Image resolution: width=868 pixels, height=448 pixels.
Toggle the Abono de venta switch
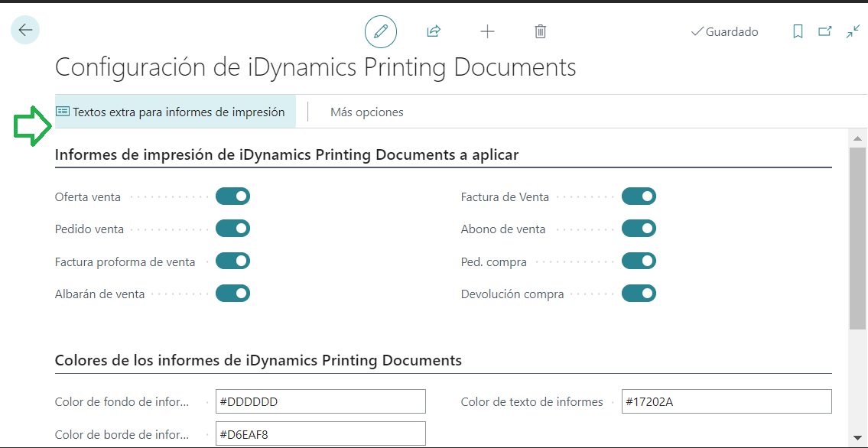click(639, 229)
